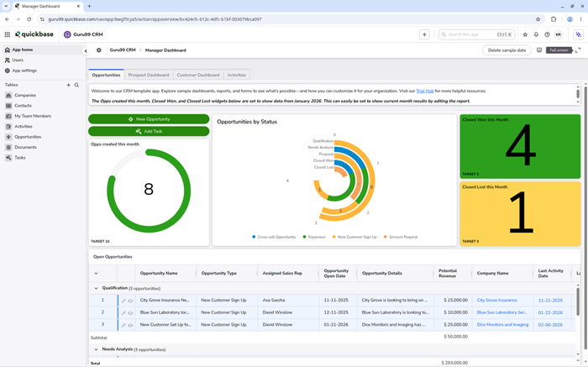The height and width of the screenshot is (367, 588).
Task: Edit New Customer Set Up opportunity pencil
Action: (x=123, y=325)
